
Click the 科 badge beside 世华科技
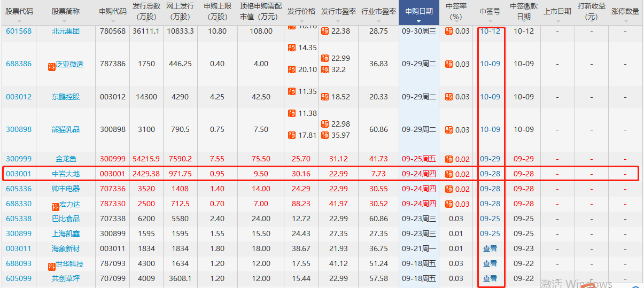click(52, 266)
